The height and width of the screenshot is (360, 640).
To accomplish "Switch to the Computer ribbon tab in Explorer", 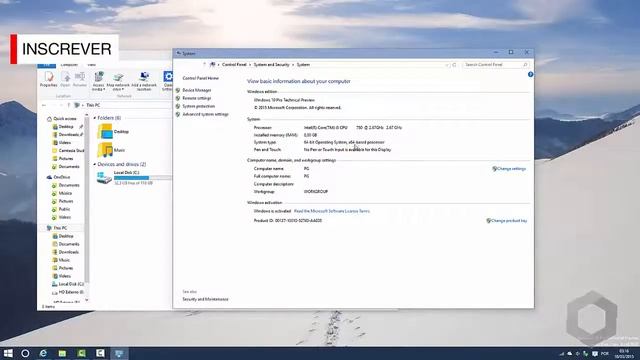I will click(69, 64).
